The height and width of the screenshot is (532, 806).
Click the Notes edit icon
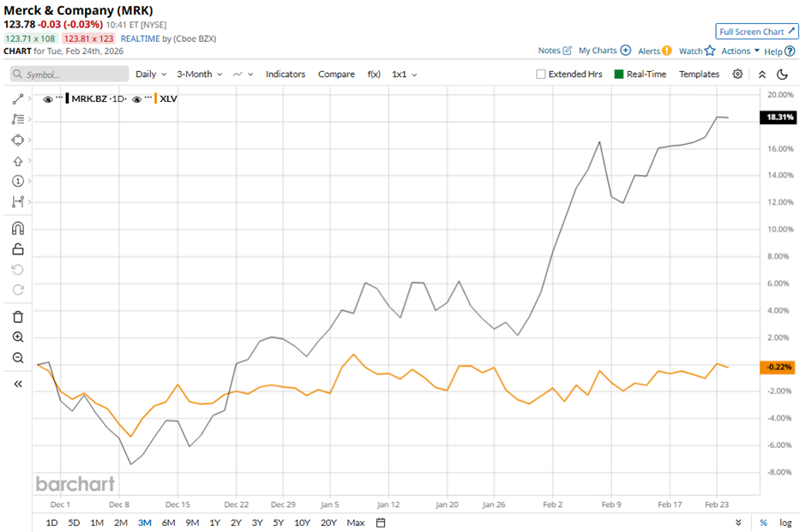567,51
